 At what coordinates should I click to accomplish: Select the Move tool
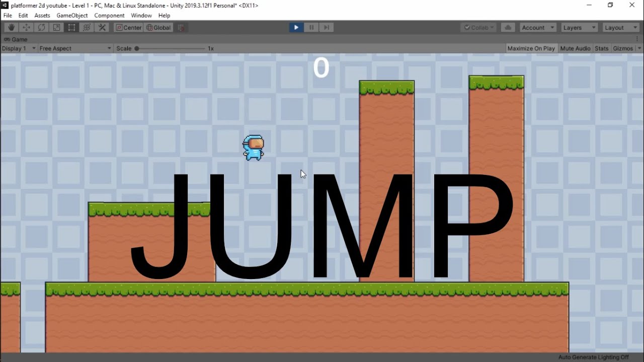tap(26, 28)
